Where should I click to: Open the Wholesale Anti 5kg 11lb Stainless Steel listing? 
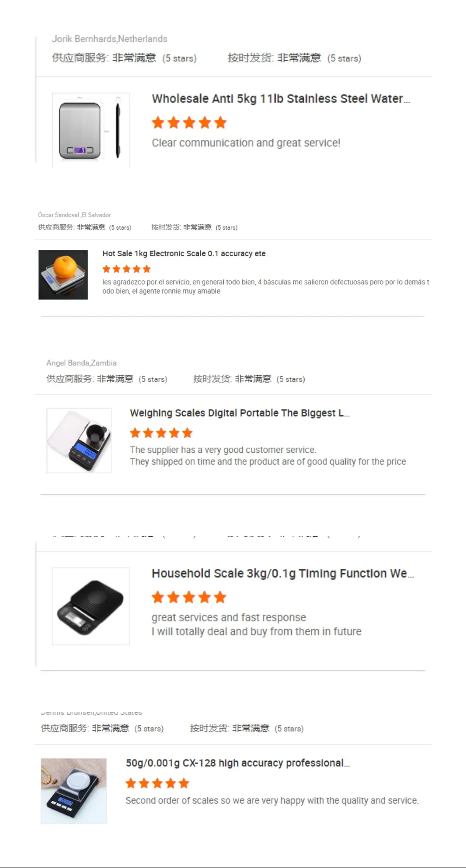[x=281, y=99]
